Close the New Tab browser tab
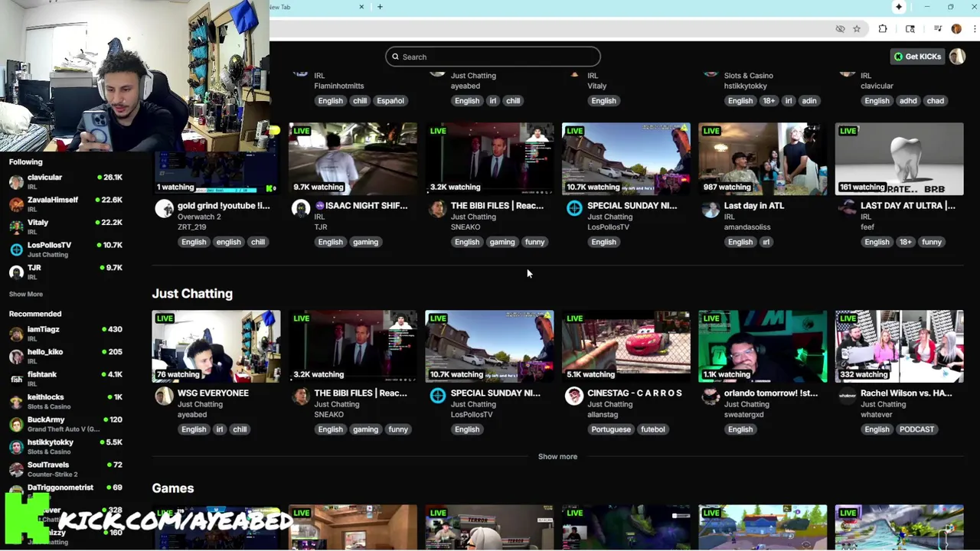Screen dimensions: 980x551 (361, 7)
